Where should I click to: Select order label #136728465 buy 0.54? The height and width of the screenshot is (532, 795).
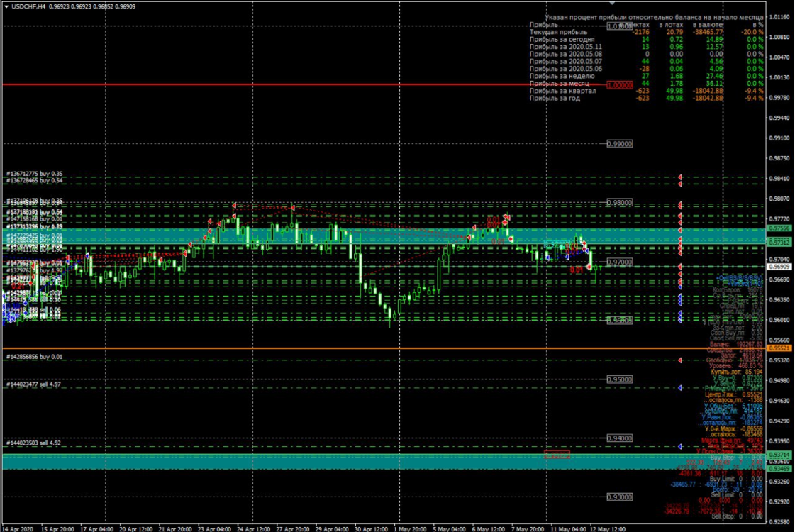click(x=35, y=181)
